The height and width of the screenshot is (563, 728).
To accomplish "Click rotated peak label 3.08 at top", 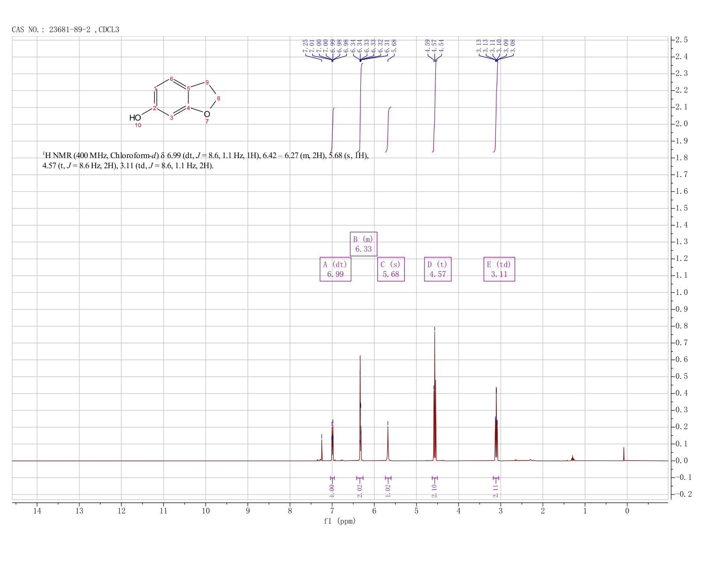I will (513, 46).
